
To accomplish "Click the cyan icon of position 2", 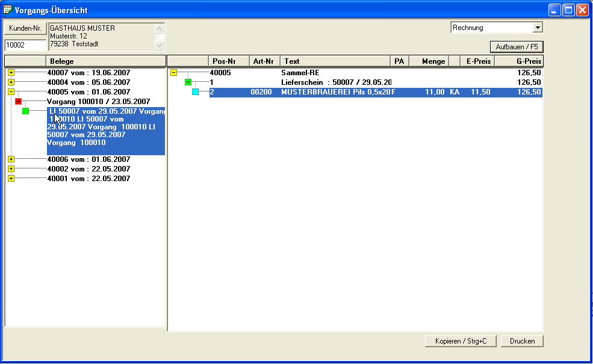I will coord(195,92).
